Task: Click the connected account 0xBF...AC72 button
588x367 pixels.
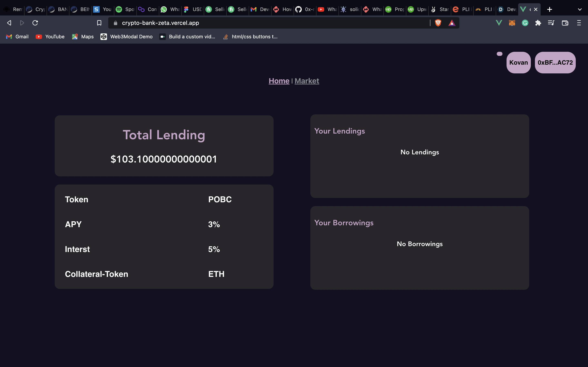Action: point(555,62)
